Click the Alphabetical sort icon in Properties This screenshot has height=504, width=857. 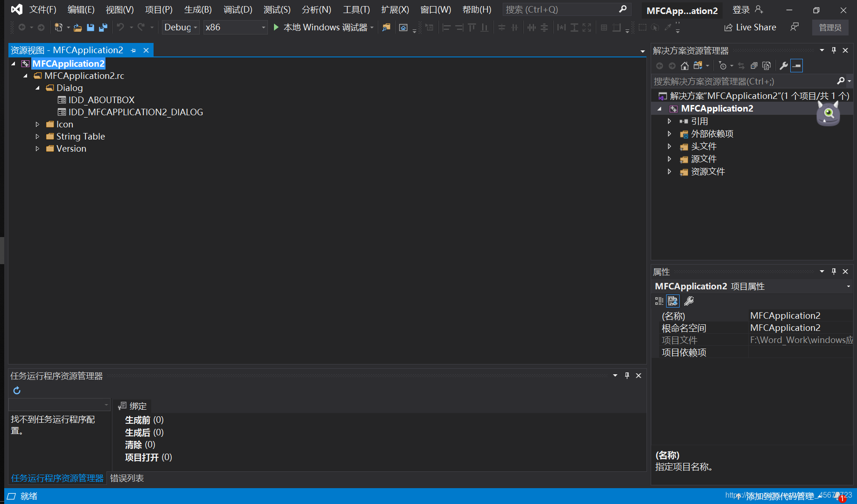coord(673,301)
